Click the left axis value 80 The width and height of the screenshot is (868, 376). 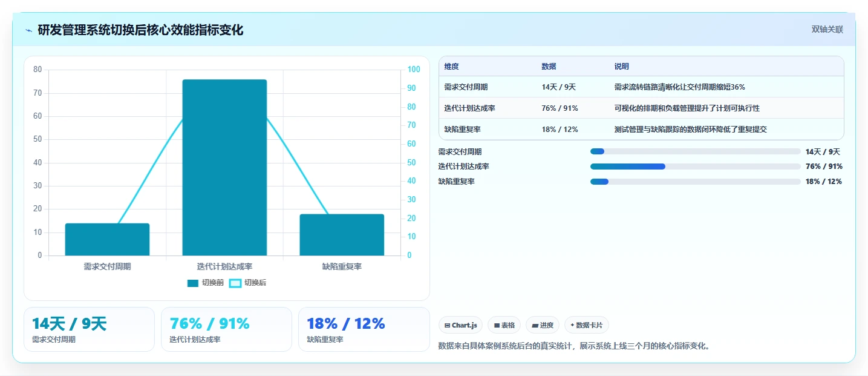click(38, 70)
